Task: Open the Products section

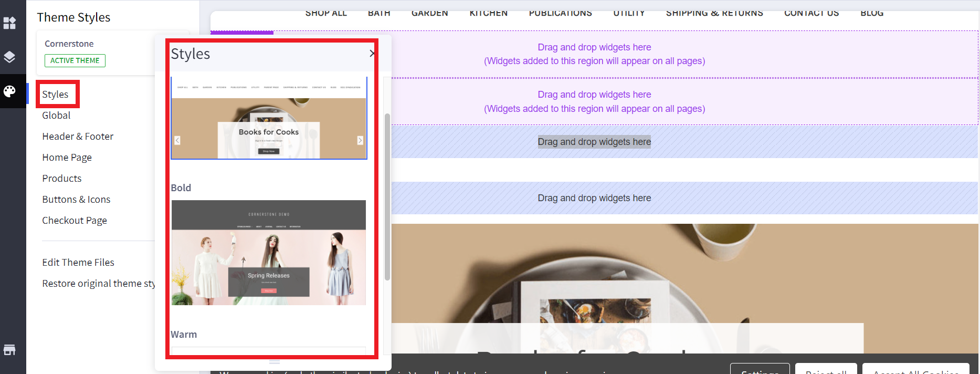Action: 62,179
